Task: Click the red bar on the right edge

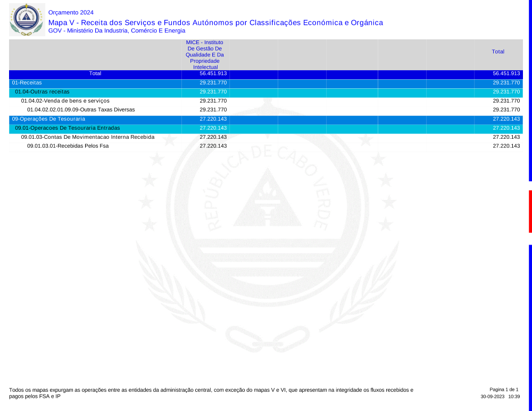Action: (530, 211)
